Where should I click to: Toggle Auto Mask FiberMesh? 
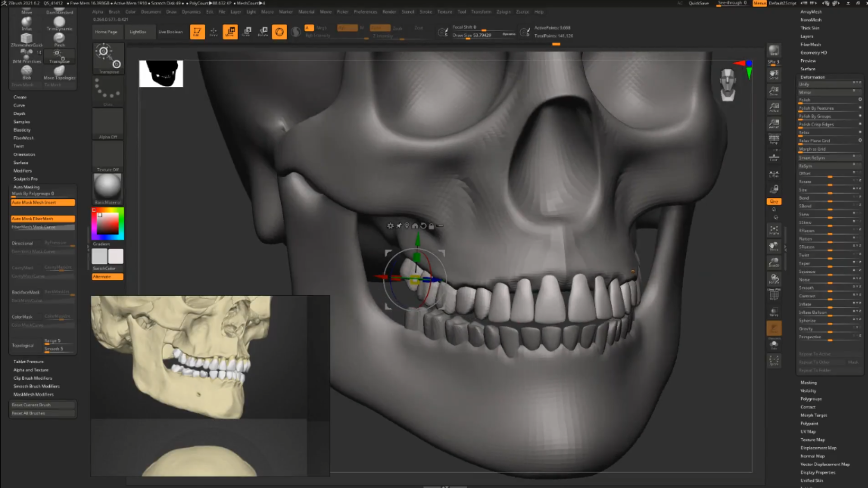tap(43, 219)
